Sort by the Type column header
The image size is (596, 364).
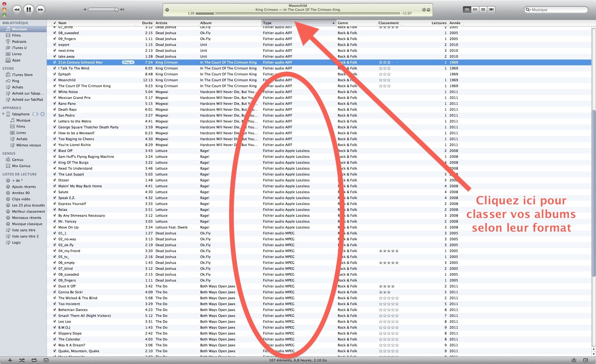tap(299, 23)
